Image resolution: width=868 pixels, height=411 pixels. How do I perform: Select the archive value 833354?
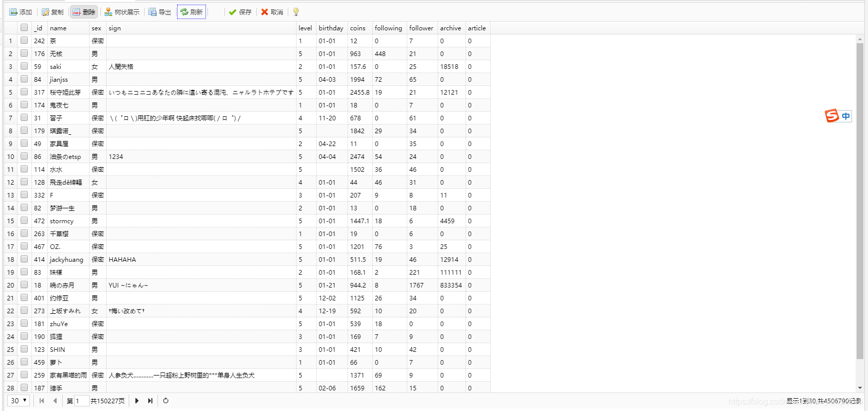451,285
